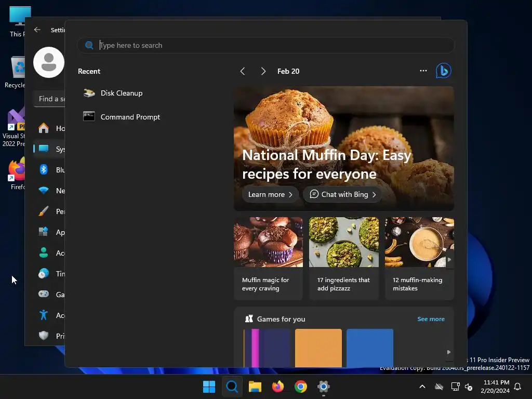Click the search magnifier icon in search box
The image size is (532, 399).
[89, 45]
